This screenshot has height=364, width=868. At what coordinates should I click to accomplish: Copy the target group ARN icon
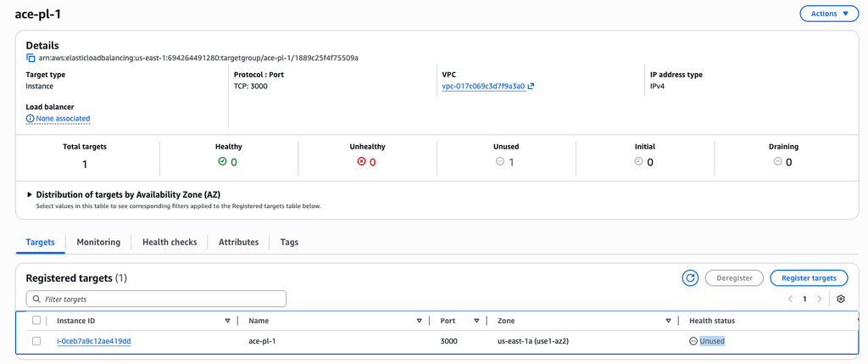[x=31, y=58]
